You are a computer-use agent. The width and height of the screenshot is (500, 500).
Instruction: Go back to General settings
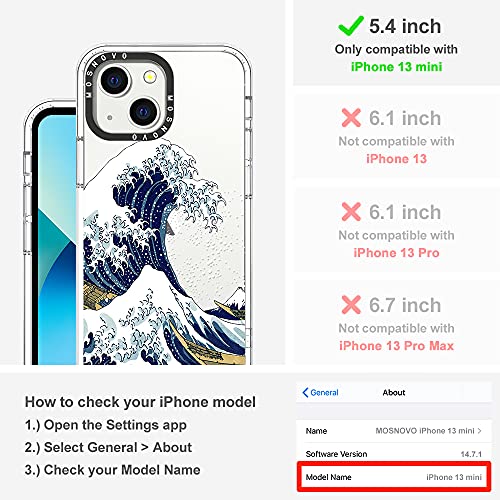(x=320, y=392)
